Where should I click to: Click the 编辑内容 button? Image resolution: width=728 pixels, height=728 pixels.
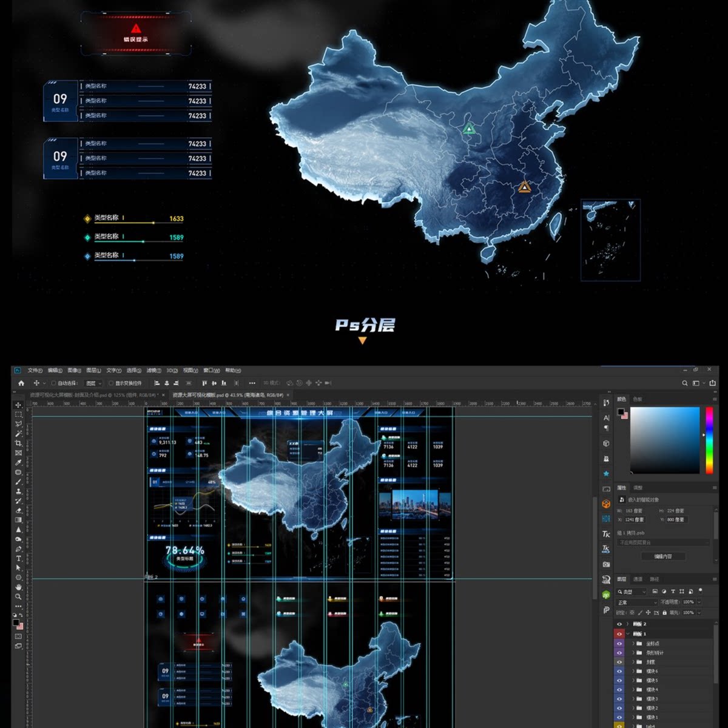[x=662, y=556]
